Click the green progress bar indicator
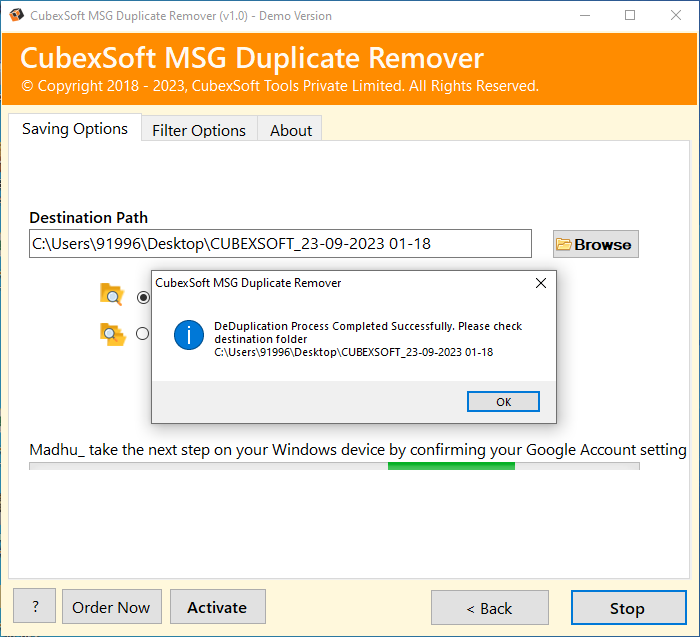 pyautogui.click(x=451, y=466)
